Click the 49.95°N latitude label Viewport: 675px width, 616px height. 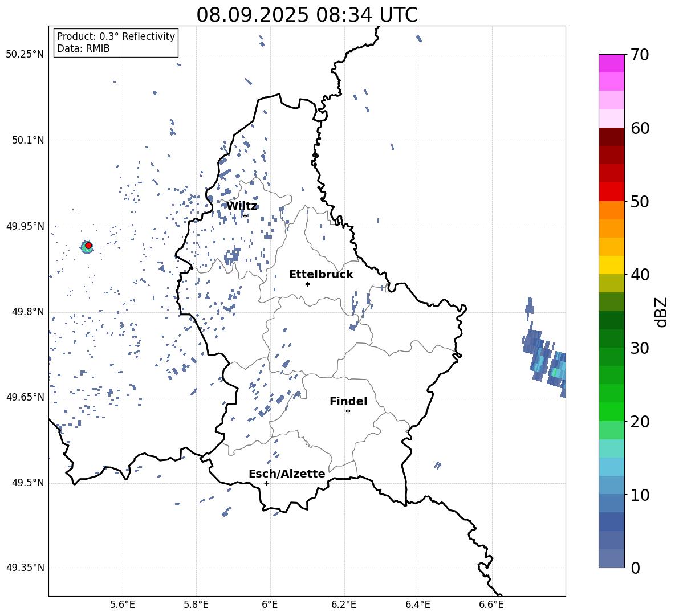[x=25, y=226]
